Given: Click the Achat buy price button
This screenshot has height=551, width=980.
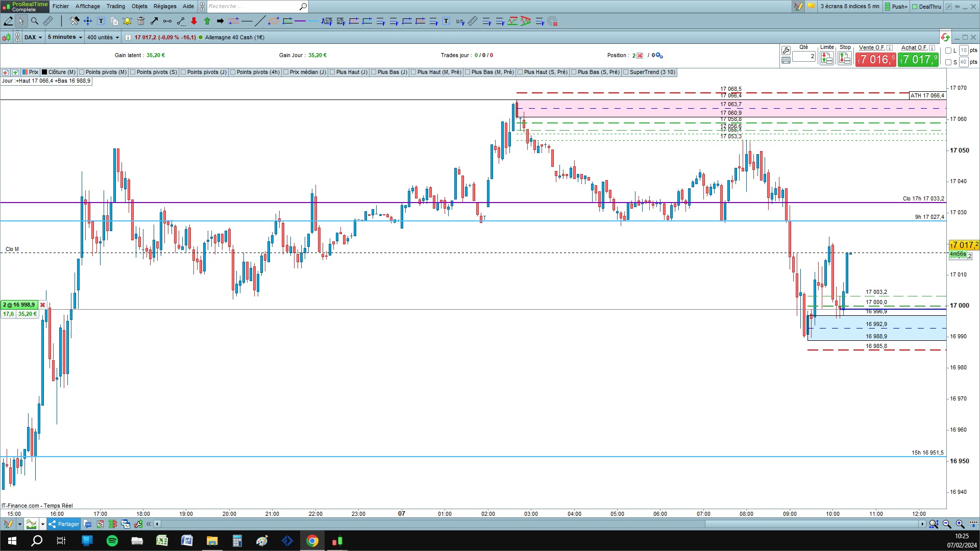Looking at the screenshot, I should tap(918, 60).
